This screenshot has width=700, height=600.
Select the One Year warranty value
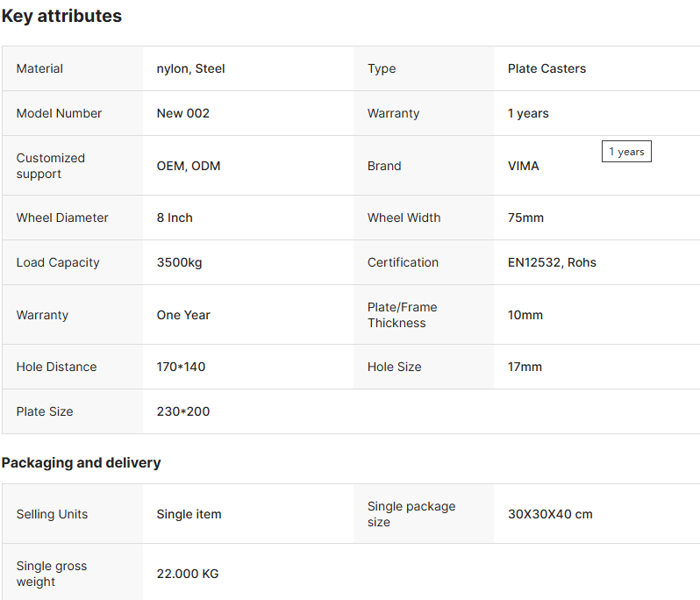[183, 315]
